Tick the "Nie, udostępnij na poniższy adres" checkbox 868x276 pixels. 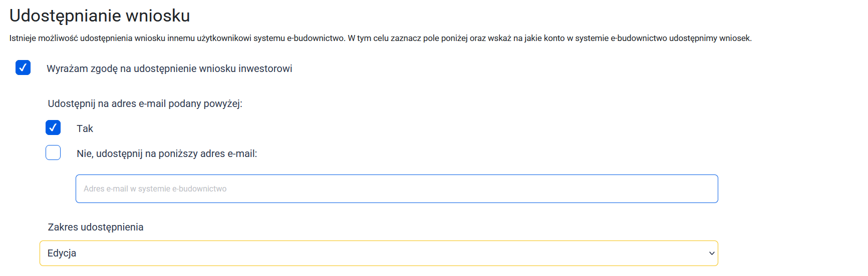(x=53, y=152)
